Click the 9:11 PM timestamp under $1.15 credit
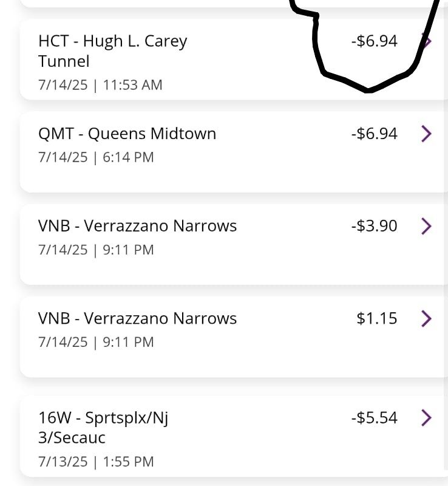The width and height of the screenshot is (448, 486). click(x=96, y=342)
